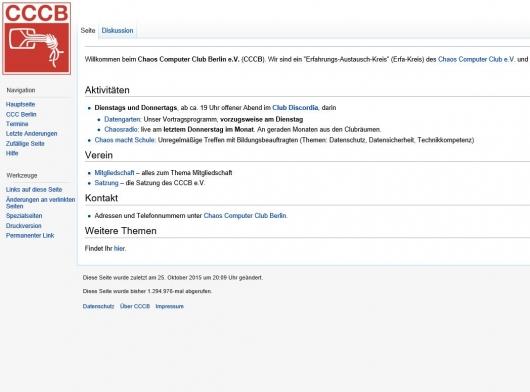Image resolution: width=530 pixels, height=392 pixels.
Task: Follow the Club Discordia link
Action: point(295,108)
